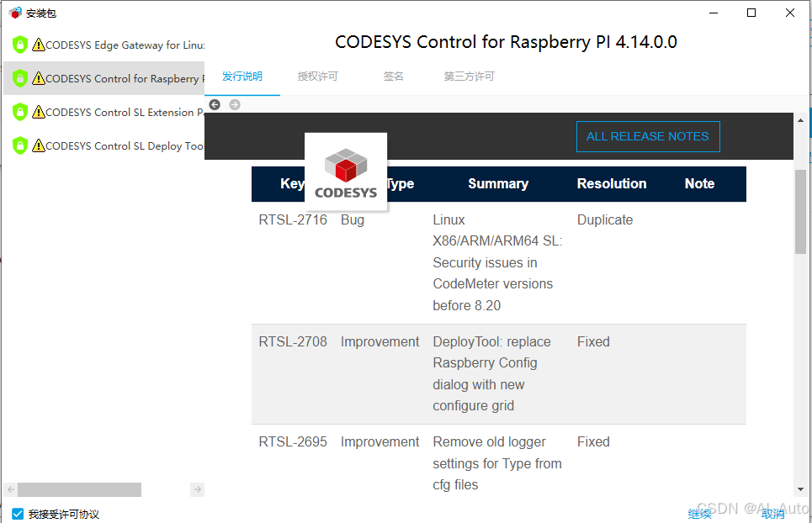812x523 pixels.
Task: Click the warning triangle beside CODESYS Control SL Extension
Action: pos(39,113)
